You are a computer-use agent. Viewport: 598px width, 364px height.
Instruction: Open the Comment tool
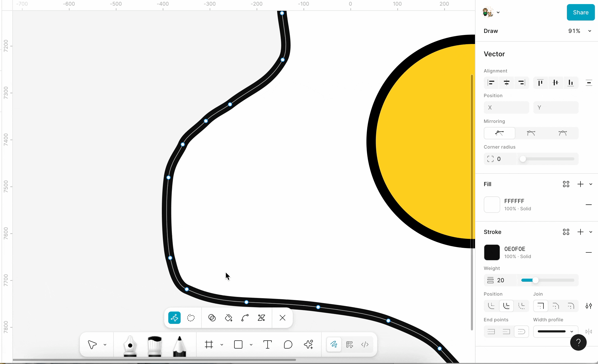[288, 344]
